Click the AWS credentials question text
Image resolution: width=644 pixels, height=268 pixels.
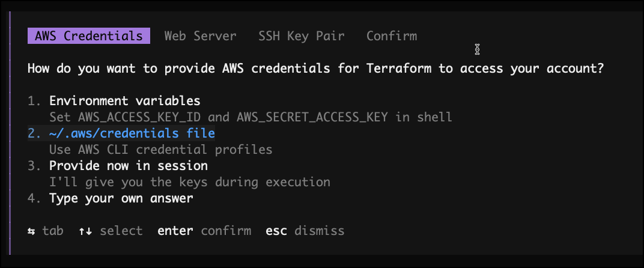click(315, 69)
